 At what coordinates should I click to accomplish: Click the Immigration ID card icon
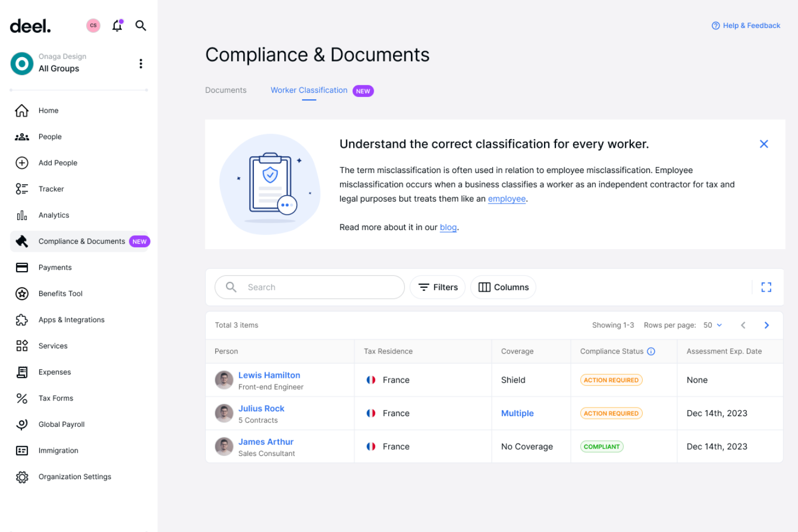pyautogui.click(x=22, y=451)
